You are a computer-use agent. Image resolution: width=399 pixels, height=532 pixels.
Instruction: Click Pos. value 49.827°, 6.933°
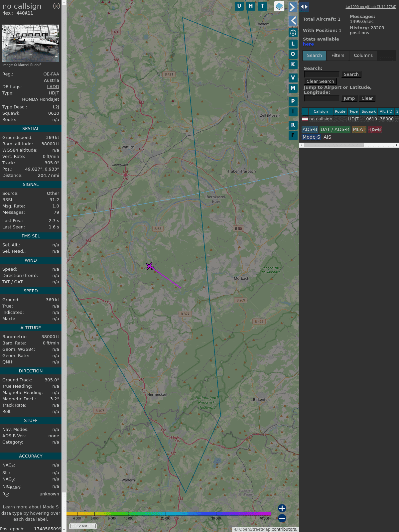(x=42, y=169)
